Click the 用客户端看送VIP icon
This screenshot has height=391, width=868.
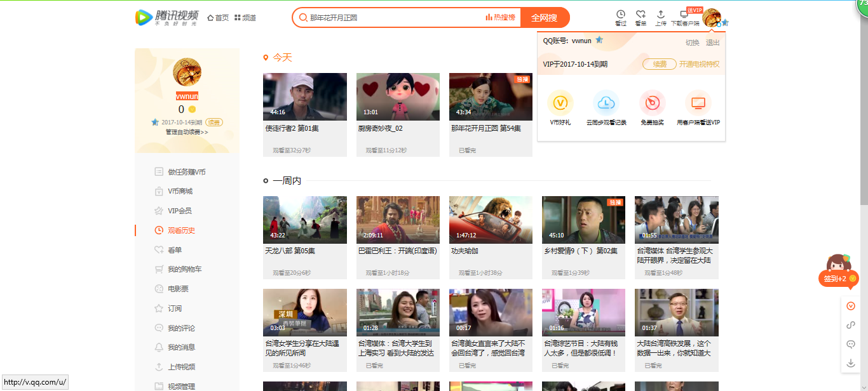pyautogui.click(x=698, y=103)
